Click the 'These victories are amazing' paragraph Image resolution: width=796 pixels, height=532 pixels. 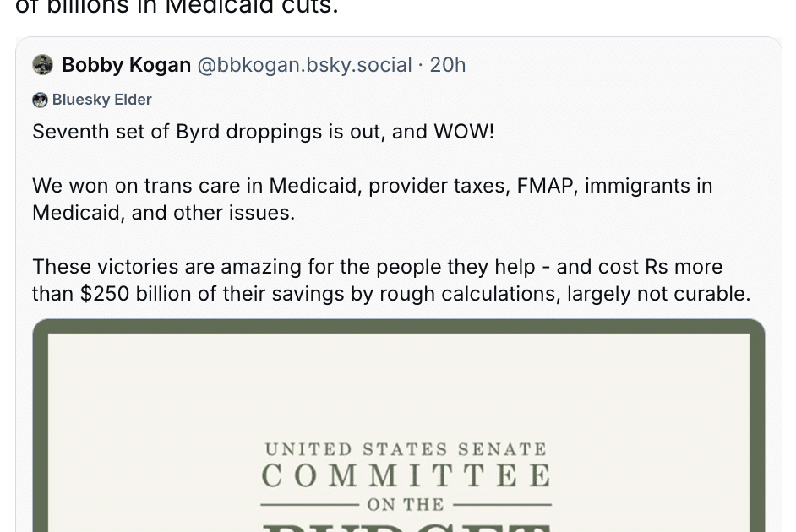(391, 280)
